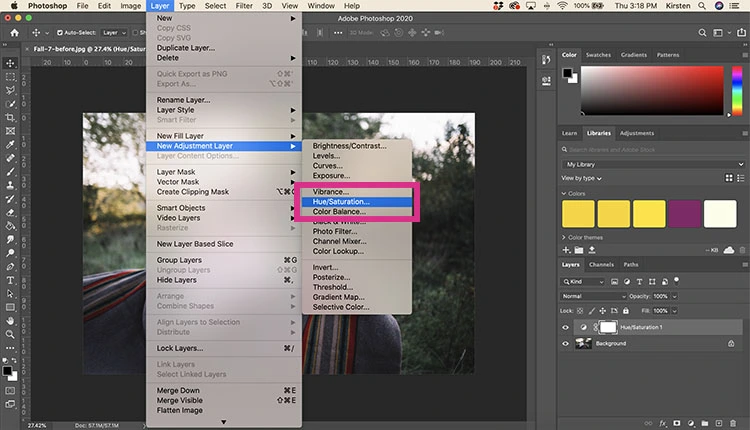Select the Eyedropper tool
The width and height of the screenshot is (750, 430).
(x=10, y=144)
